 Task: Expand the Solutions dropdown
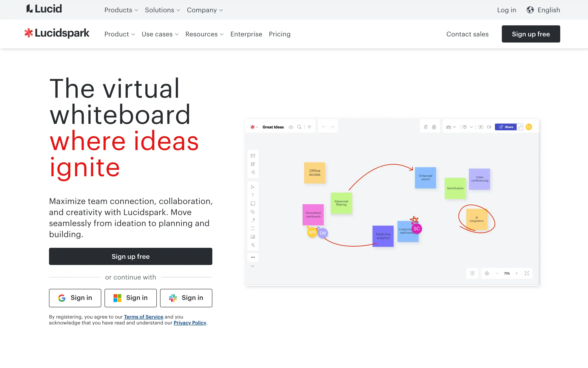coord(162,10)
